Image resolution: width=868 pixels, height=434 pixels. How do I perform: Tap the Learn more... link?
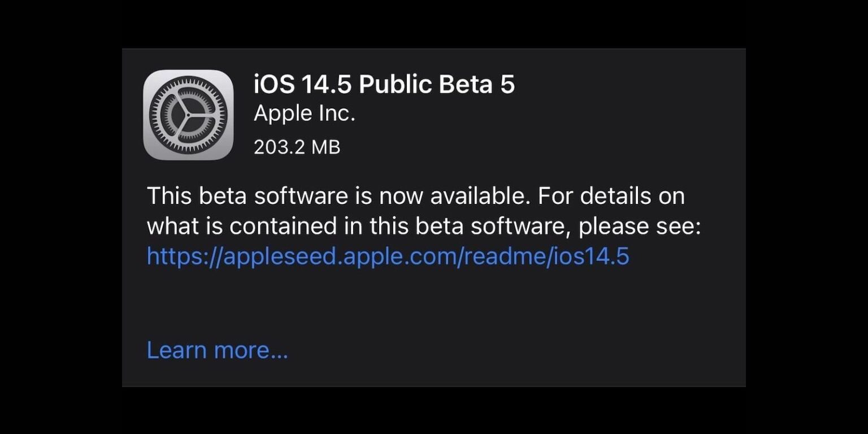tap(217, 350)
